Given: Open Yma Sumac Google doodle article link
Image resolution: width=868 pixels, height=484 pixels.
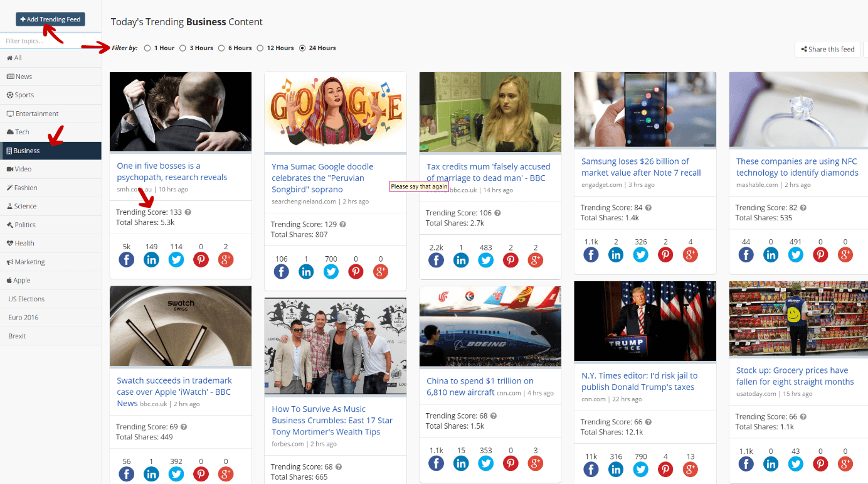Looking at the screenshot, I should (x=322, y=178).
